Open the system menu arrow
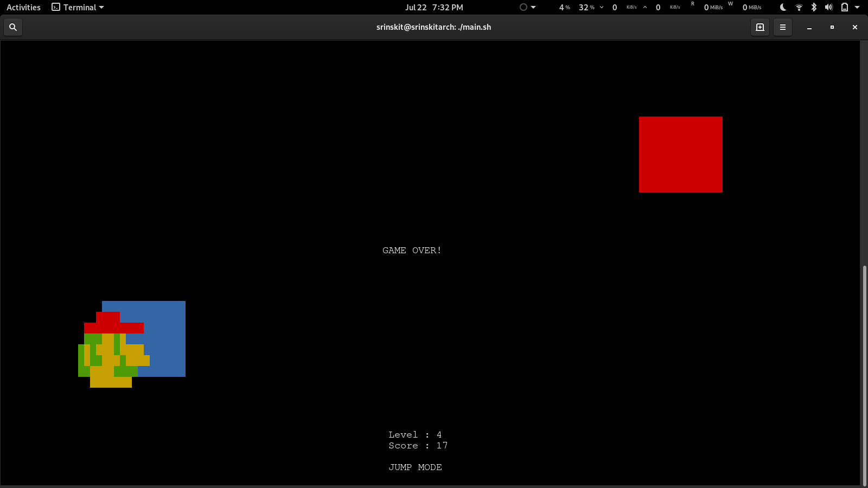This screenshot has height=488, width=868. point(857,7)
